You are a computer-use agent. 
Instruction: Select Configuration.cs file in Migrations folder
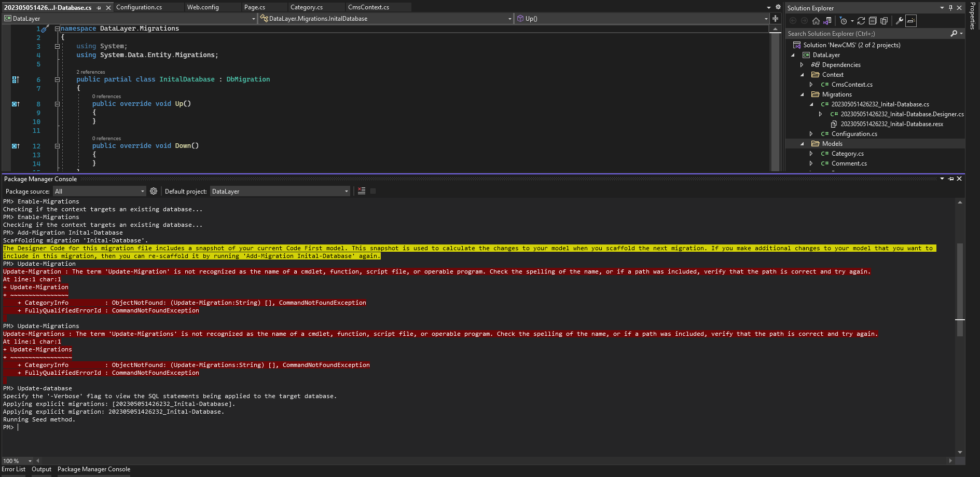pyautogui.click(x=854, y=134)
